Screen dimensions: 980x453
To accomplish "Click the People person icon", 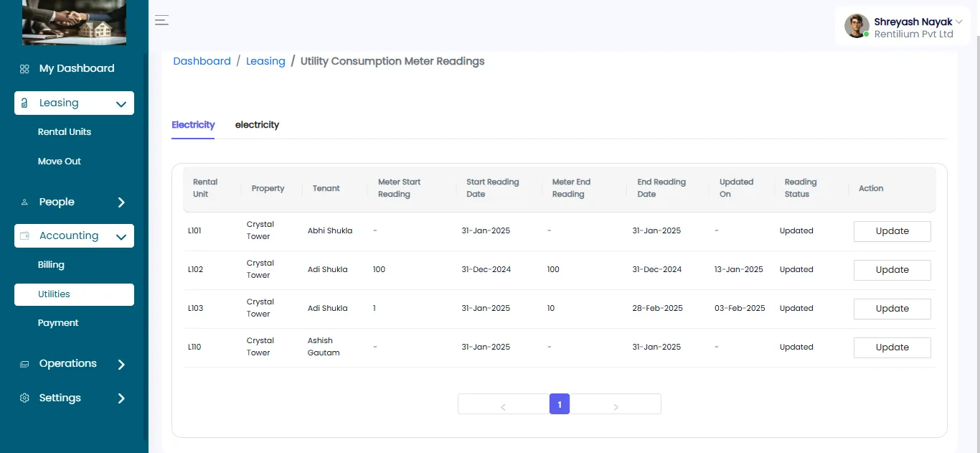I will 24,202.
